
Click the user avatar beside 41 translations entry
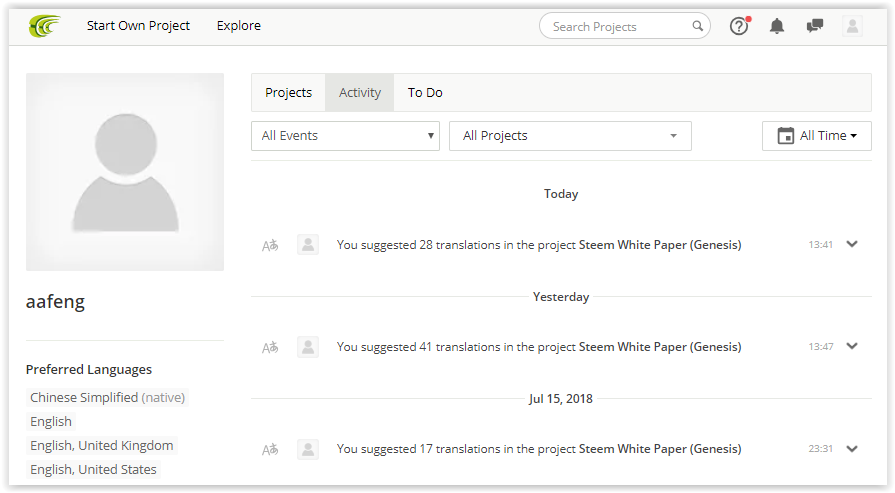308,347
